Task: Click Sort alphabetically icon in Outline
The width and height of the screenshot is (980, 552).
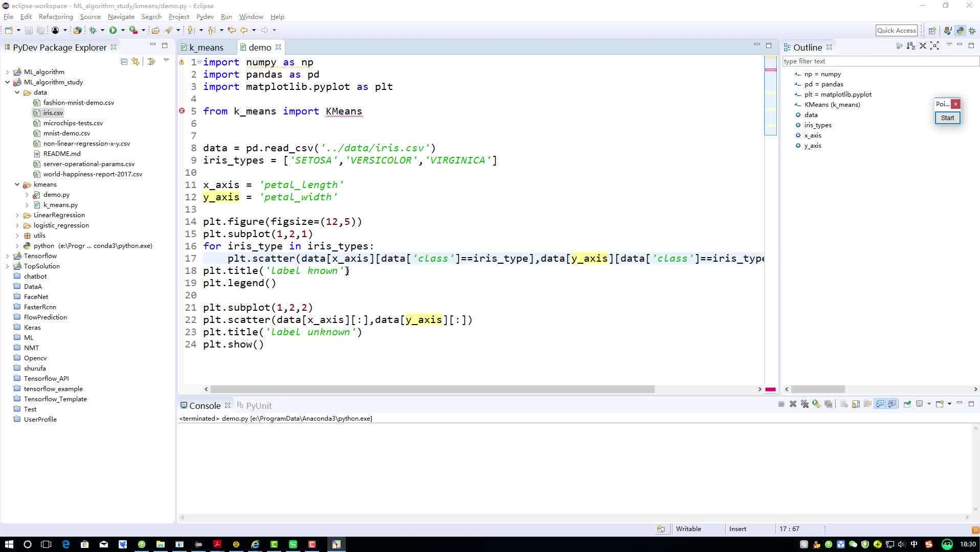Action: point(910,46)
